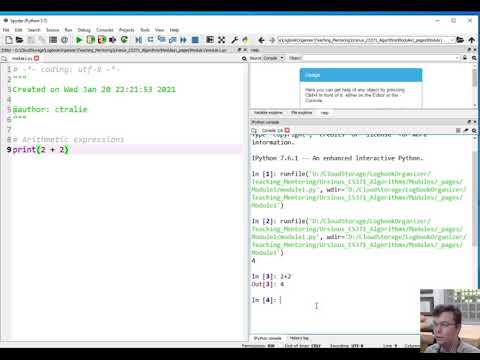Viewport: 480px width, 360px height.
Task: Select the Help pane tab
Action: point(324,113)
